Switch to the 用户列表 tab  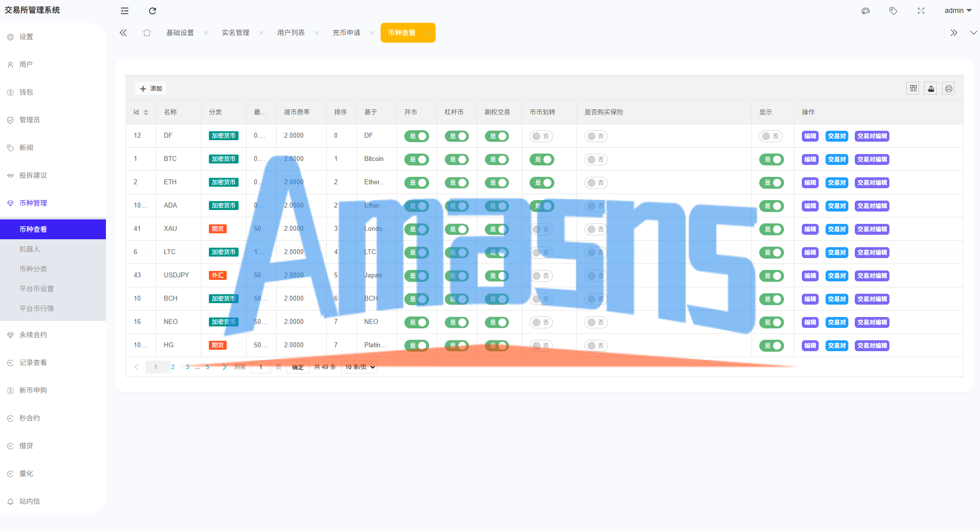click(x=291, y=33)
